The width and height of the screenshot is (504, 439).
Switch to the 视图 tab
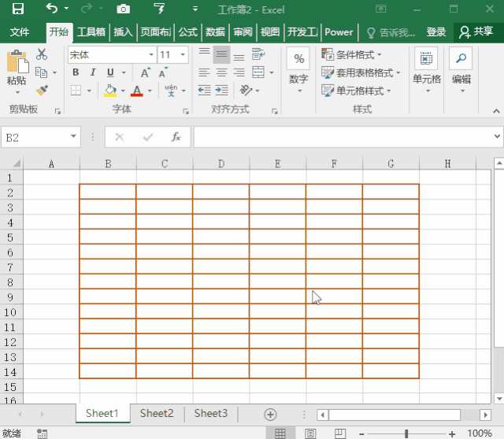point(270,32)
